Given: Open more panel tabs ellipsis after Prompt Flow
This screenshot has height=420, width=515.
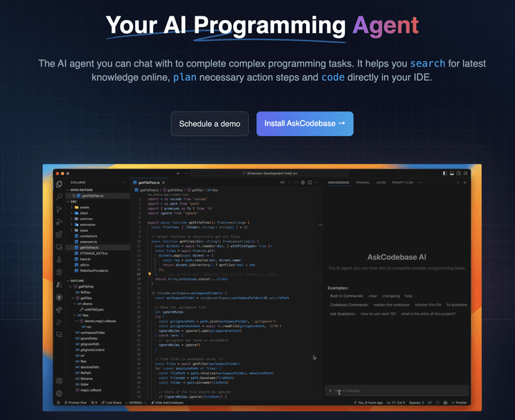Looking at the screenshot, I should [421, 182].
